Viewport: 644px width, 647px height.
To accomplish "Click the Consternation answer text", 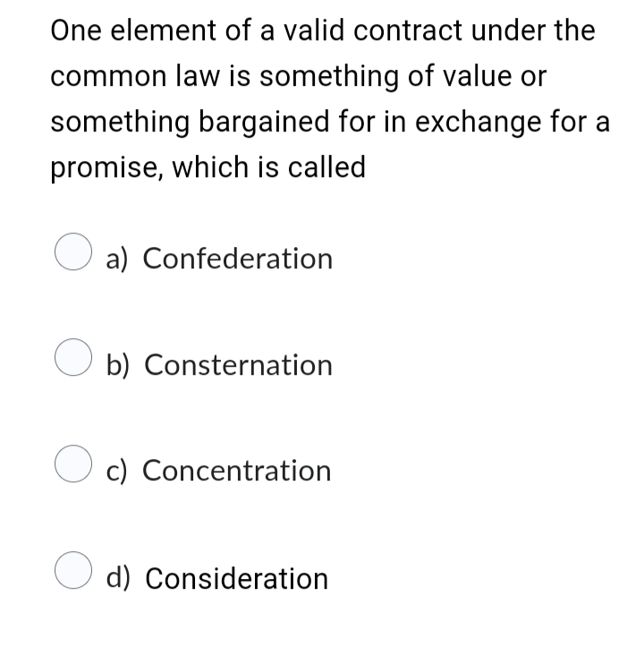I will click(238, 365).
